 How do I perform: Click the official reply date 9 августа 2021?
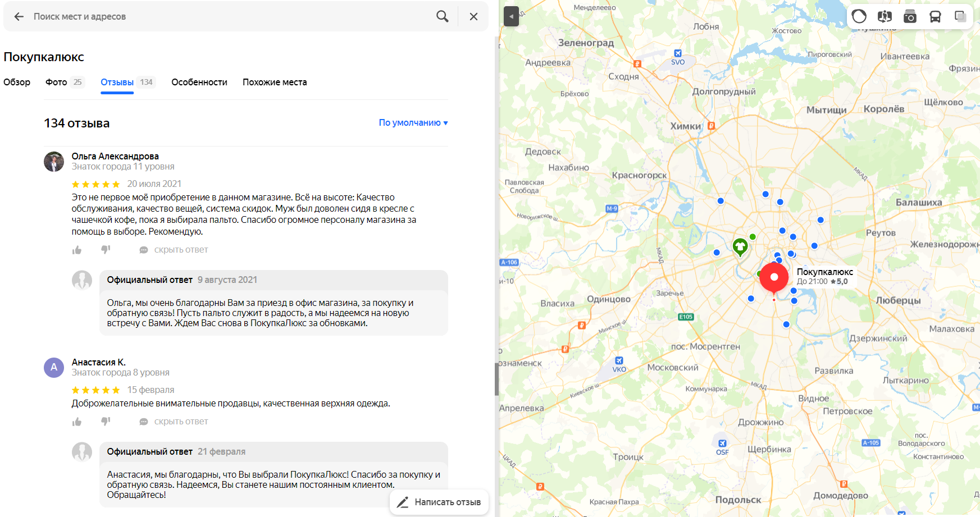[x=227, y=280]
